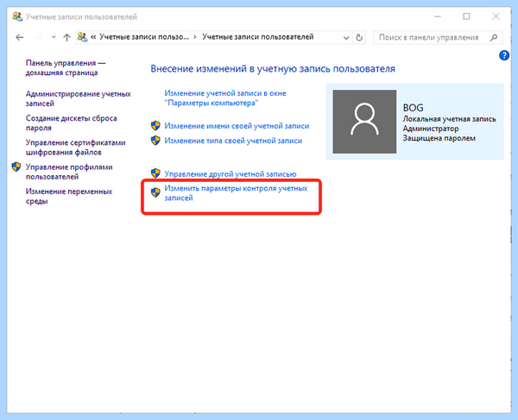Click the BOG account name text

pyautogui.click(x=413, y=108)
